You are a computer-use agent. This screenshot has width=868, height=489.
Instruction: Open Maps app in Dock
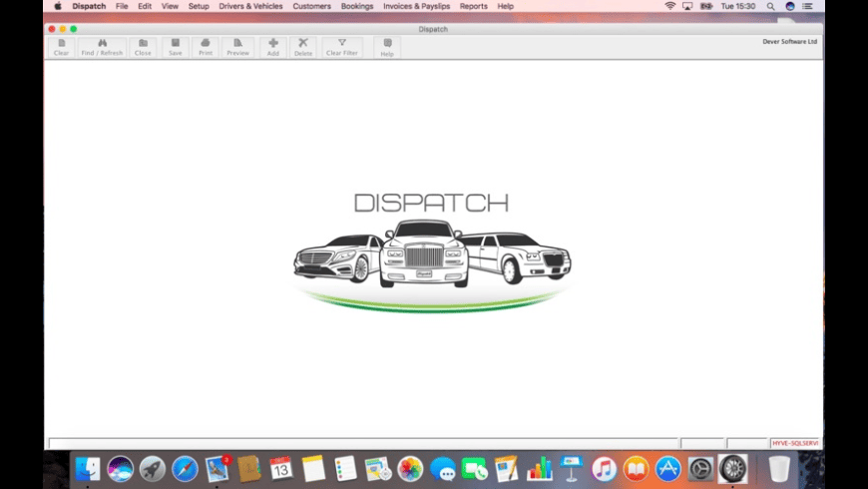click(378, 469)
